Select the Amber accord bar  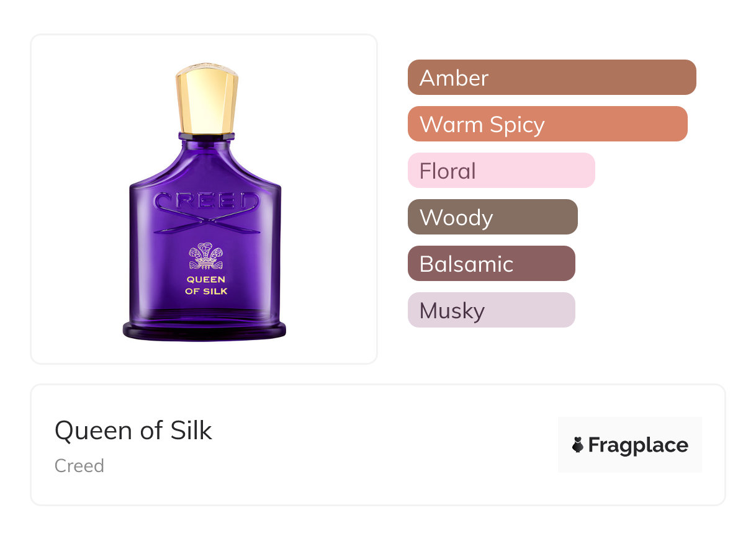(551, 78)
